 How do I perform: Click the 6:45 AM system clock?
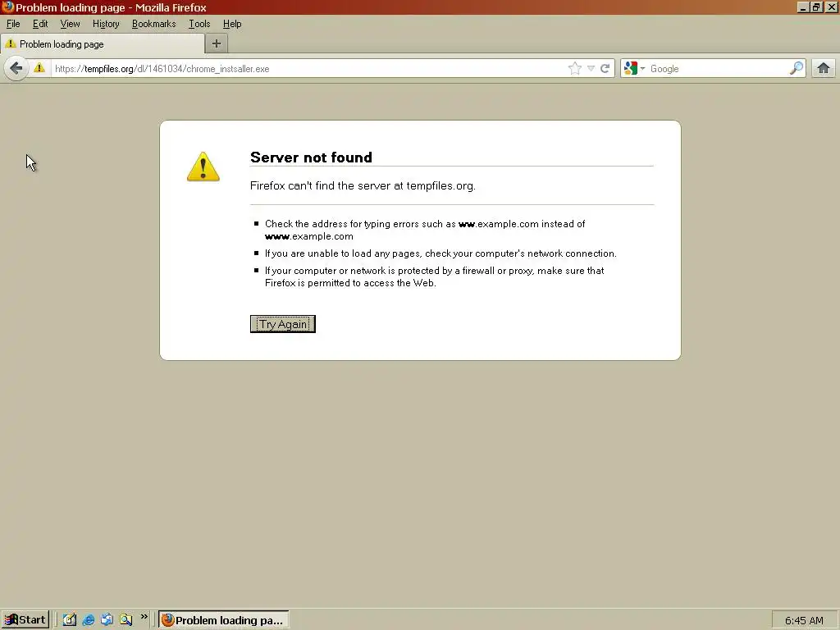coord(804,620)
